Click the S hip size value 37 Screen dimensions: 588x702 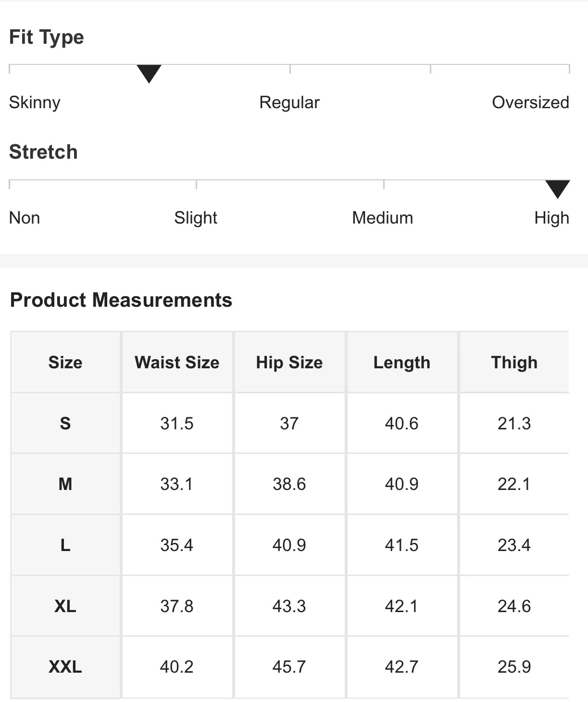point(289,424)
